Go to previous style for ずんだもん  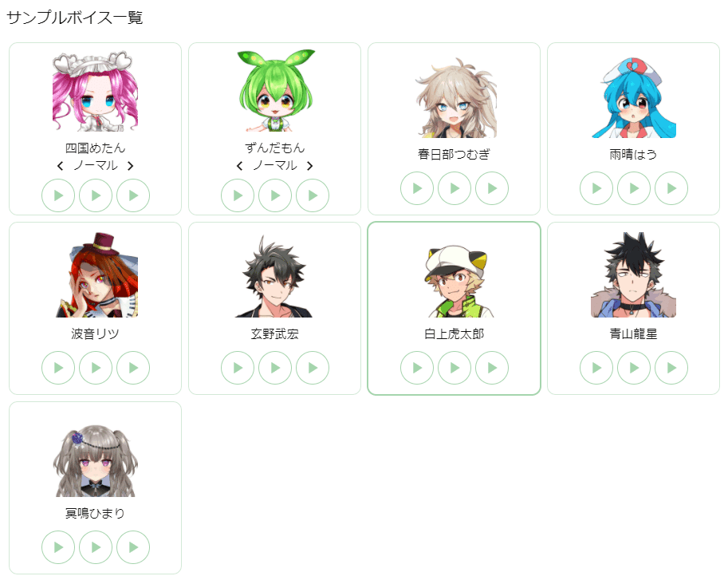tap(239, 166)
